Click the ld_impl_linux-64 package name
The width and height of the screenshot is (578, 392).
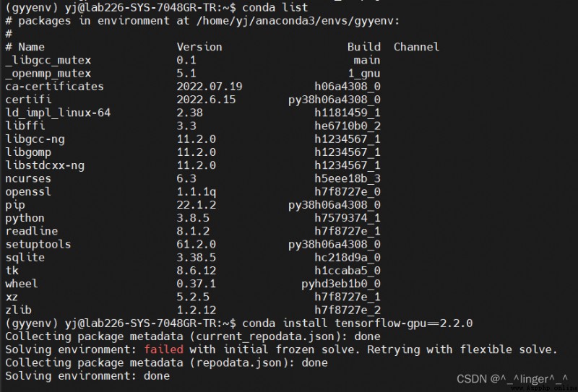(x=58, y=113)
